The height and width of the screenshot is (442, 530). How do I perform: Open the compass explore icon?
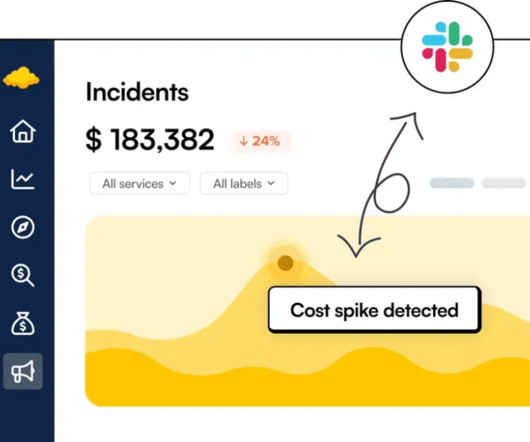click(x=23, y=227)
